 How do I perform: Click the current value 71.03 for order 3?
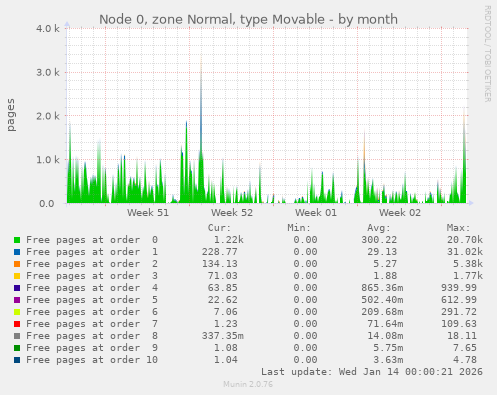point(223,276)
